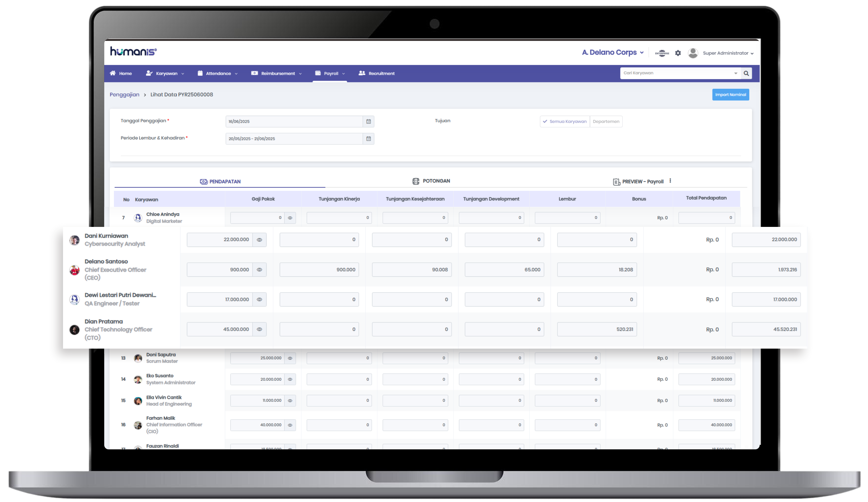Toggle eye icon for Ella Vivin Cantik's Gaji Pokok
This screenshot has width=868, height=502.
[290, 401]
